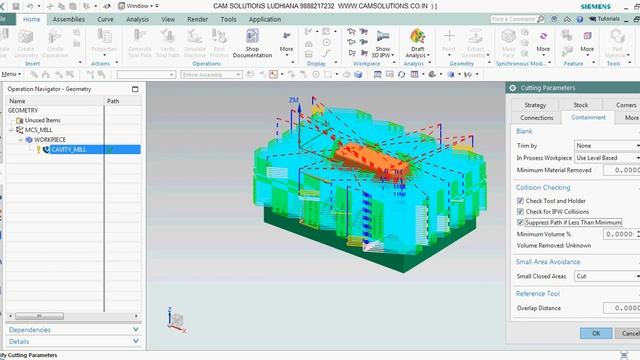
Task: Open More in the Synchronous Modeling group
Action: [x=543, y=43]
